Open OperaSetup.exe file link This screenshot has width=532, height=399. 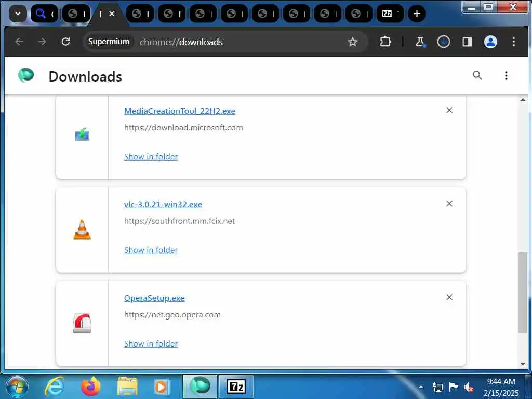point(154,298)
